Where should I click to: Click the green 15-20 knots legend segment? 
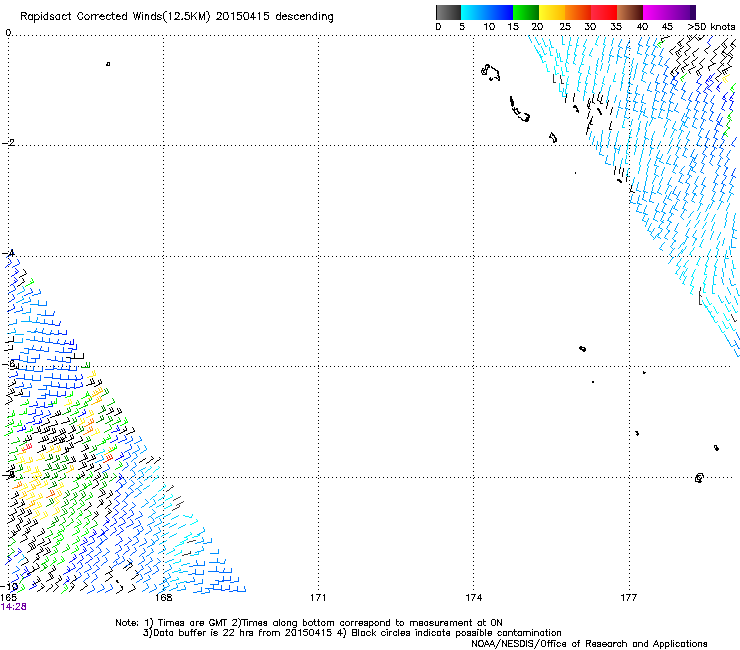click(x=526, y=12)
